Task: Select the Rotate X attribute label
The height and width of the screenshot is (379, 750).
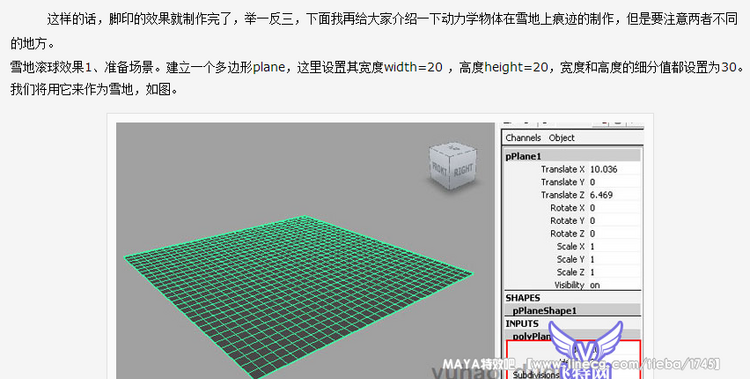Action: pos(567,208)
